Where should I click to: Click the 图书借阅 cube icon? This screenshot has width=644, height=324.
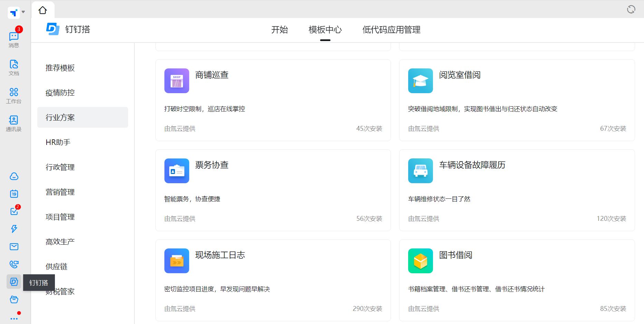coord(421,261)
